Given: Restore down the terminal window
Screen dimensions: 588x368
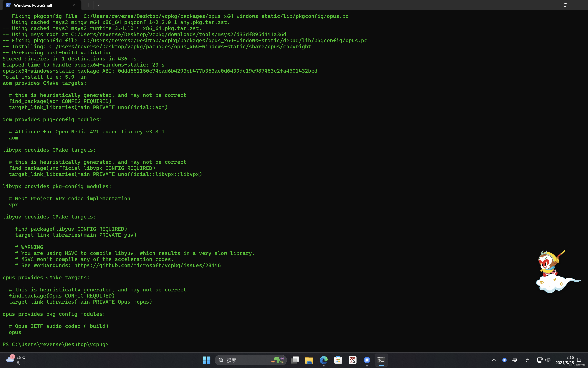Looking at the screenshot, I should coord(565,5).
